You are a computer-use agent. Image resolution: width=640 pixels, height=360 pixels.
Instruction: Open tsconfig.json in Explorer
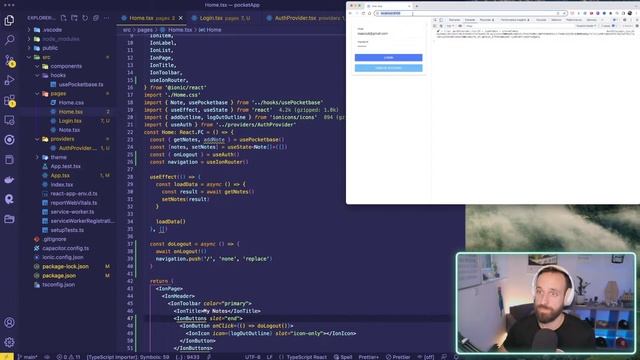coord(58,284)
